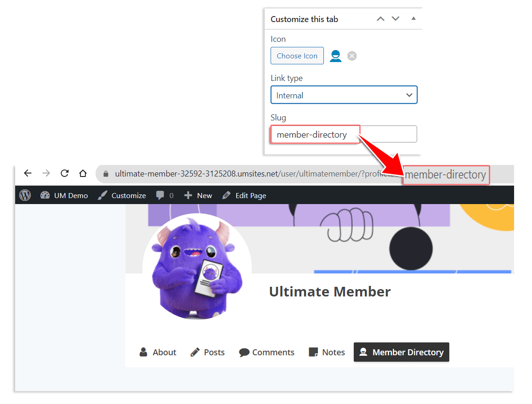Move the Customize this tab panel down

click(396, 19)
